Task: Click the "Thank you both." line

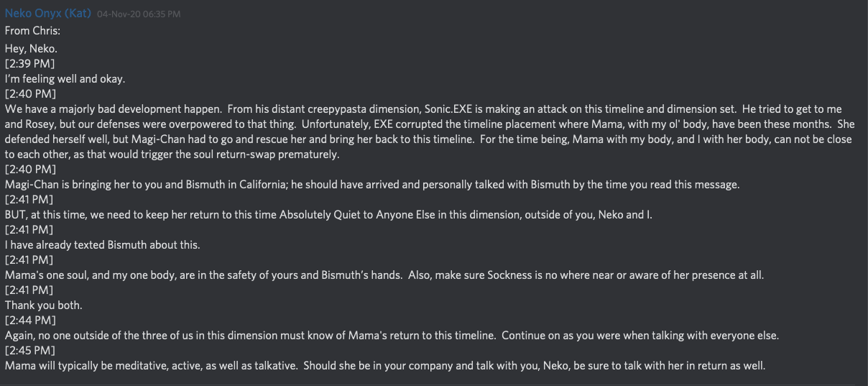Action: pyautogui.click(x=43, y=305)
